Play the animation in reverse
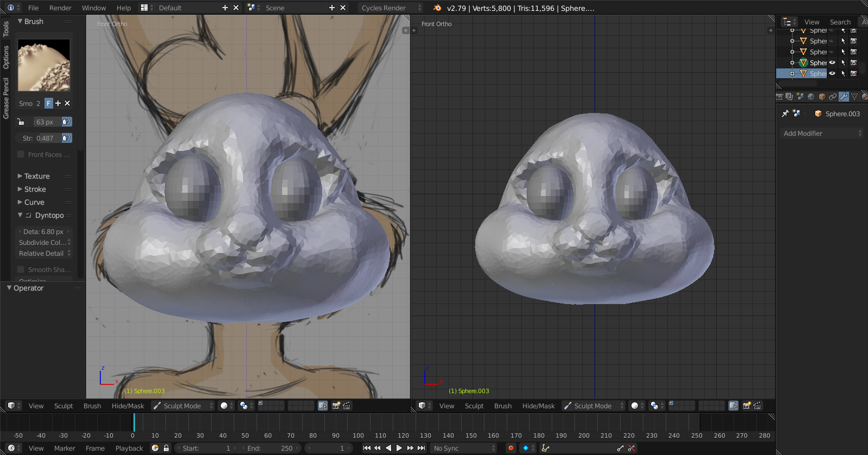868x455 pixels. point(388,448)
